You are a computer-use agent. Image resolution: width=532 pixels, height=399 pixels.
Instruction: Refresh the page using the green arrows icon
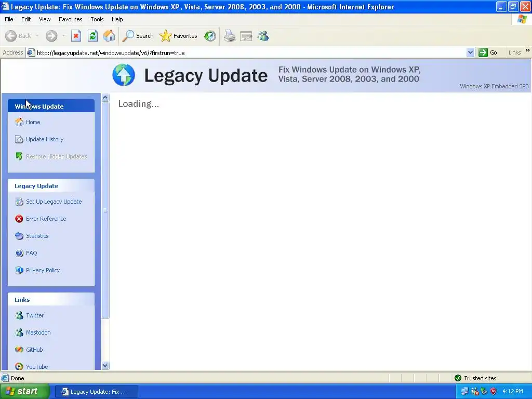92,36
